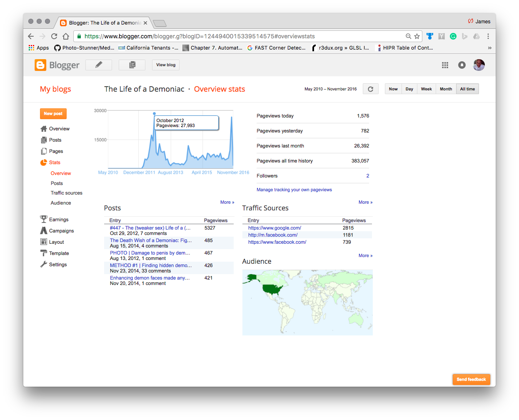The width and height of the screenshot is (519, 420).
Task: Select the Day time range
Action: (409, 89)
